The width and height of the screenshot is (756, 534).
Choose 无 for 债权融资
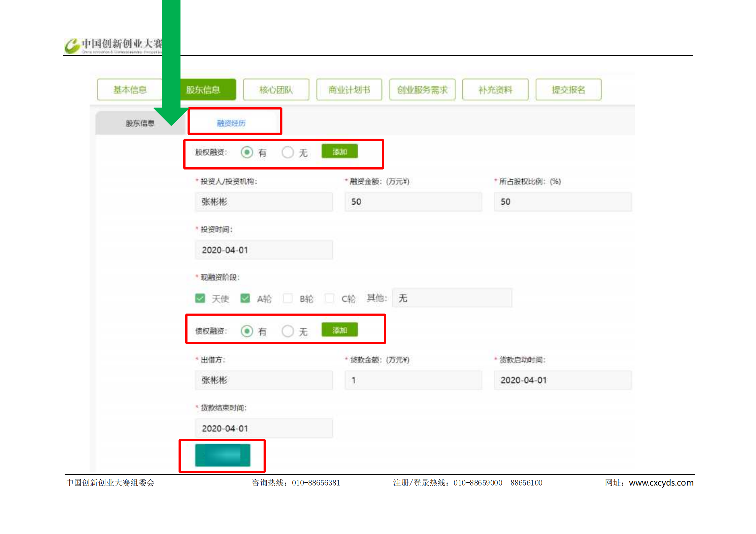[288, 331]
